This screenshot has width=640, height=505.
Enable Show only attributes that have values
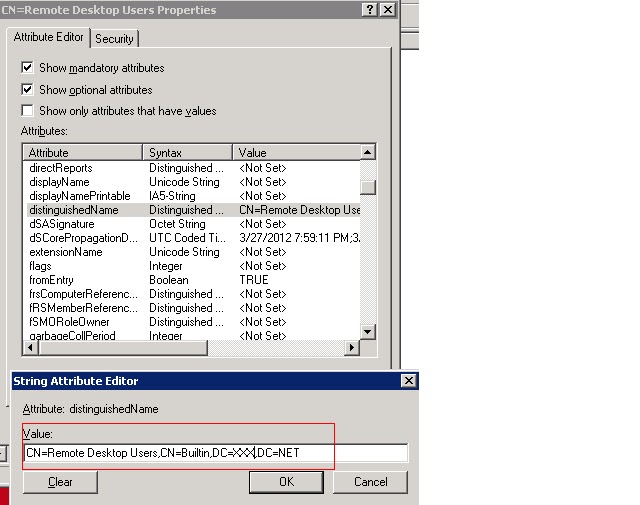pyautogui.click(x=28, y=111)
